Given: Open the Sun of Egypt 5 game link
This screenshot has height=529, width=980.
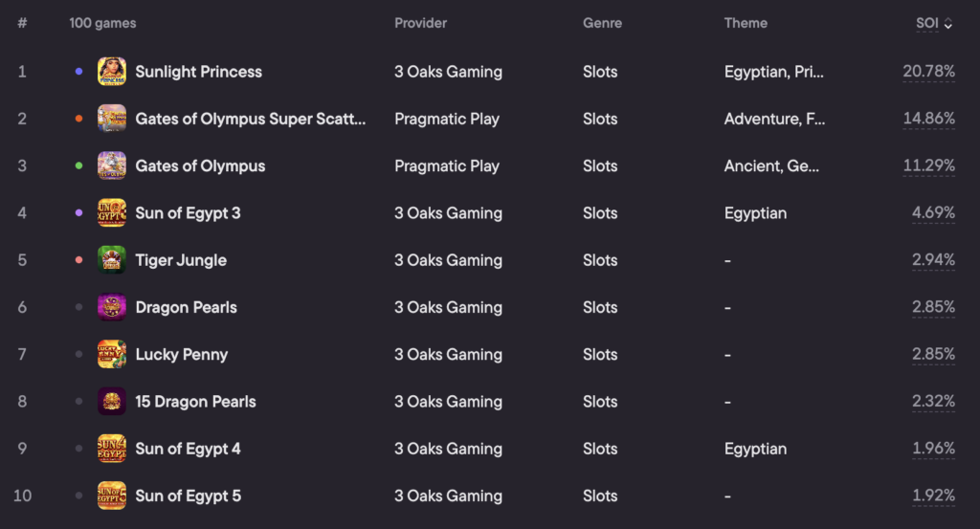Looking at the screenshot, I should coord(189,496).
